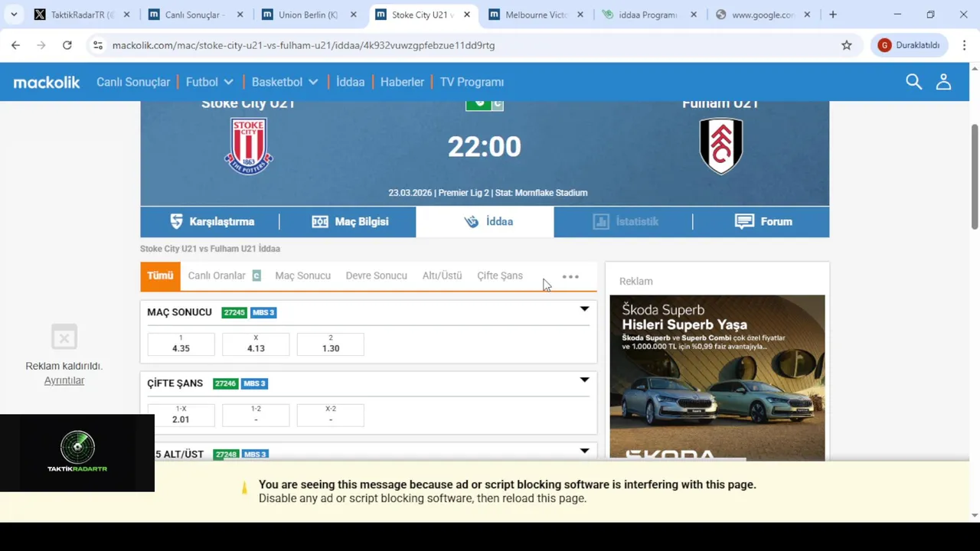This screenshot has height=551, width=980.
Task: Open the Maç Bilgisi tab
Action: tap(350, 221)
